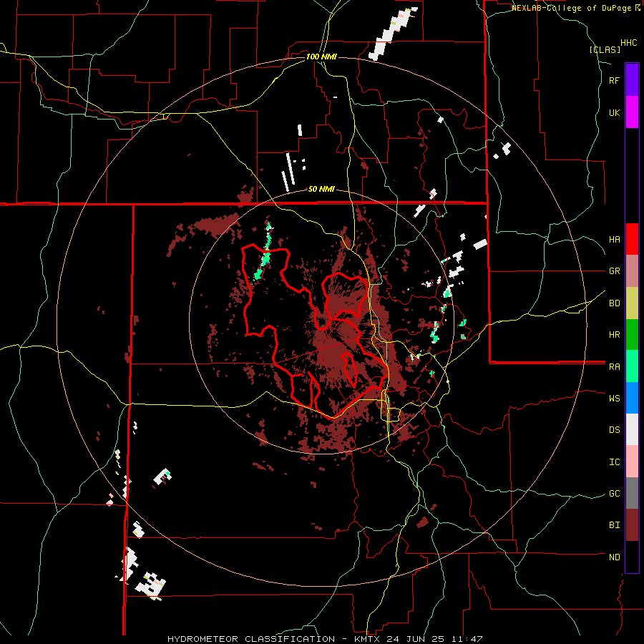Click the 'KMTX' station identifier
Screen dimensions: 644x644
(x=369, y=639)
